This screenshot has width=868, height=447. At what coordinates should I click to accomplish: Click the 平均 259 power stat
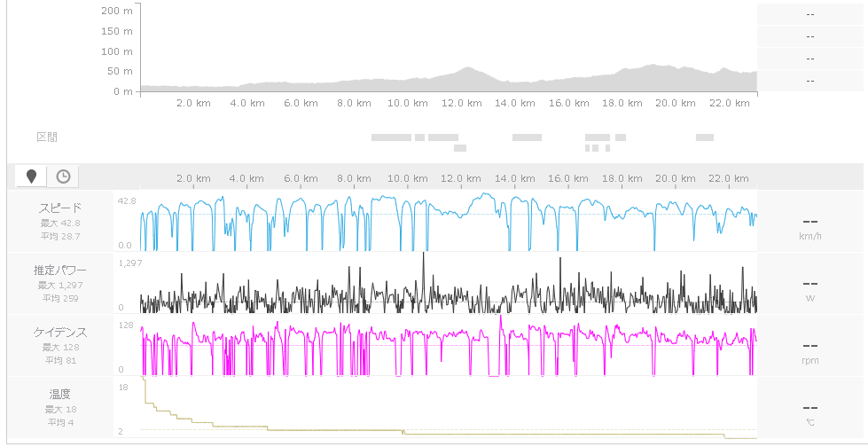[60, 298]
